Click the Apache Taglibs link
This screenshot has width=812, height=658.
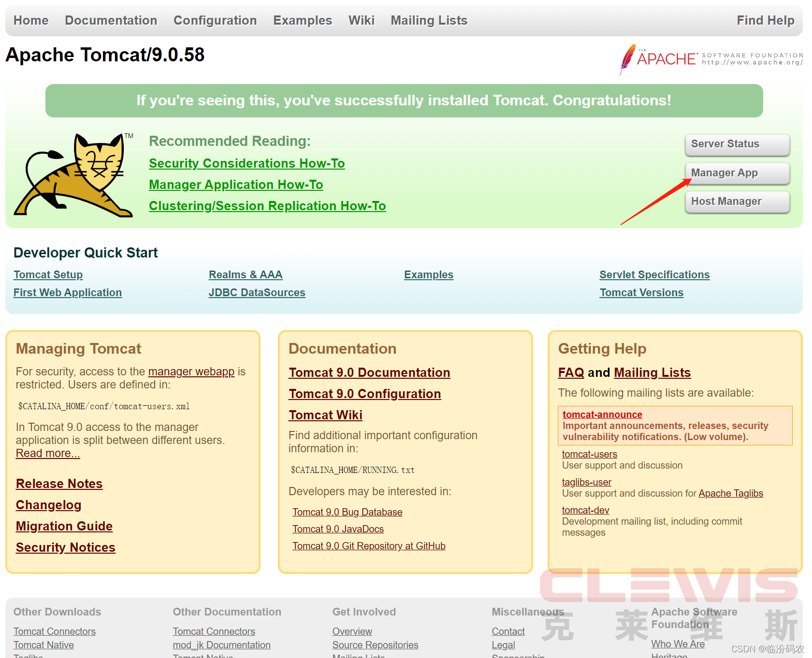click(731, 493)
